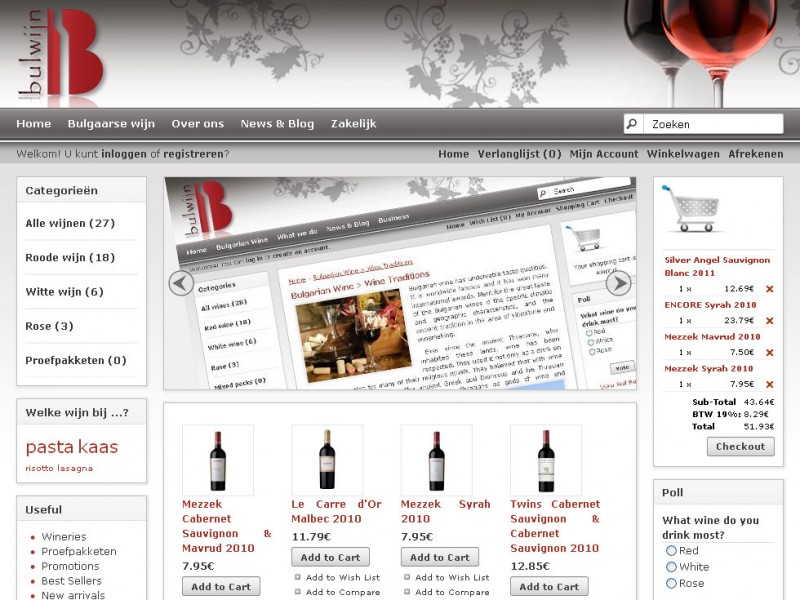Screen dimensions: 800x600
Task: Open Le Carre d'Or Malbec bottle image
Action: point(327,460)
